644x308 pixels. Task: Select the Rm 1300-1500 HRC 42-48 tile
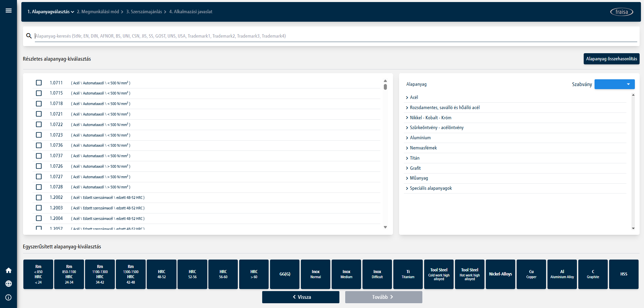[x=131, y=274]
